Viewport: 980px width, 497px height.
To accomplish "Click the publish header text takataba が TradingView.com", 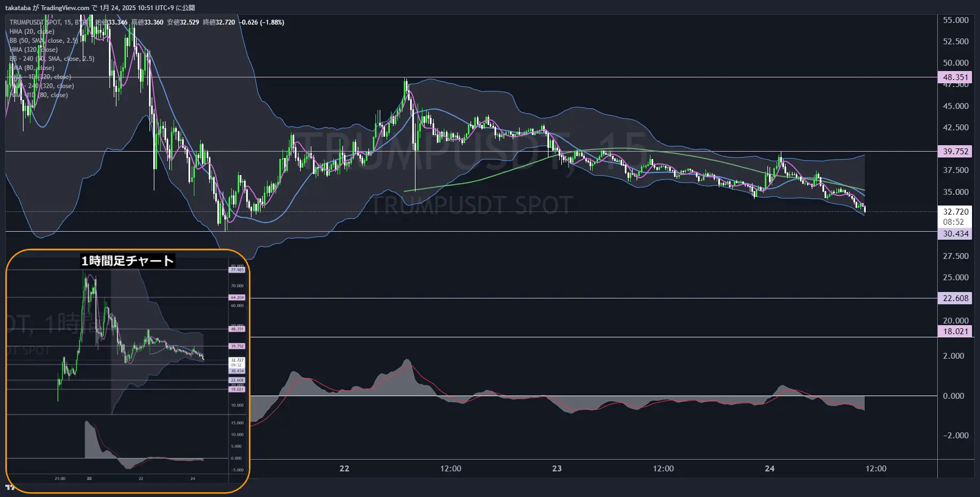I will [48, 8].
